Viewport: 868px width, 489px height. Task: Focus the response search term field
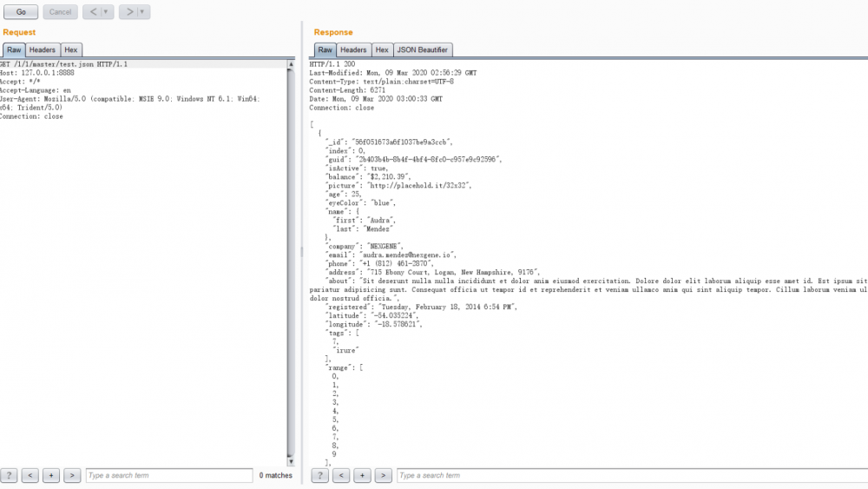[632, 475]
